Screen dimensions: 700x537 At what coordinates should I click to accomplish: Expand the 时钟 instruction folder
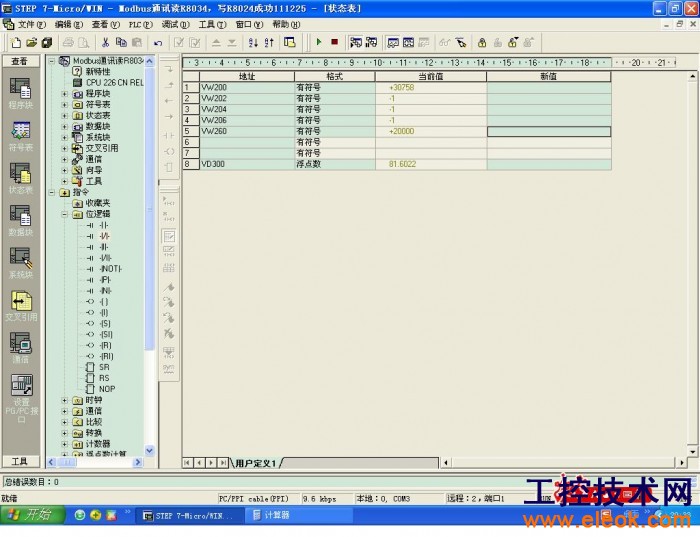(65, 400)
